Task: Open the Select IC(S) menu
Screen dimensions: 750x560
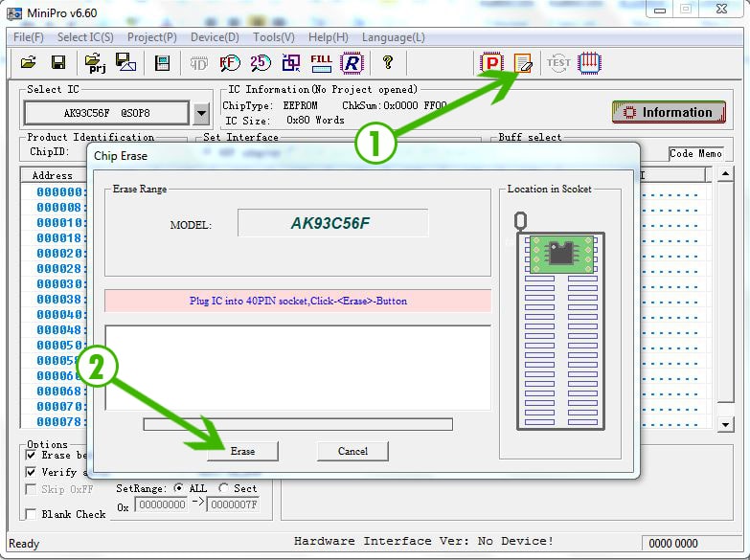Action: coord(85,37)
